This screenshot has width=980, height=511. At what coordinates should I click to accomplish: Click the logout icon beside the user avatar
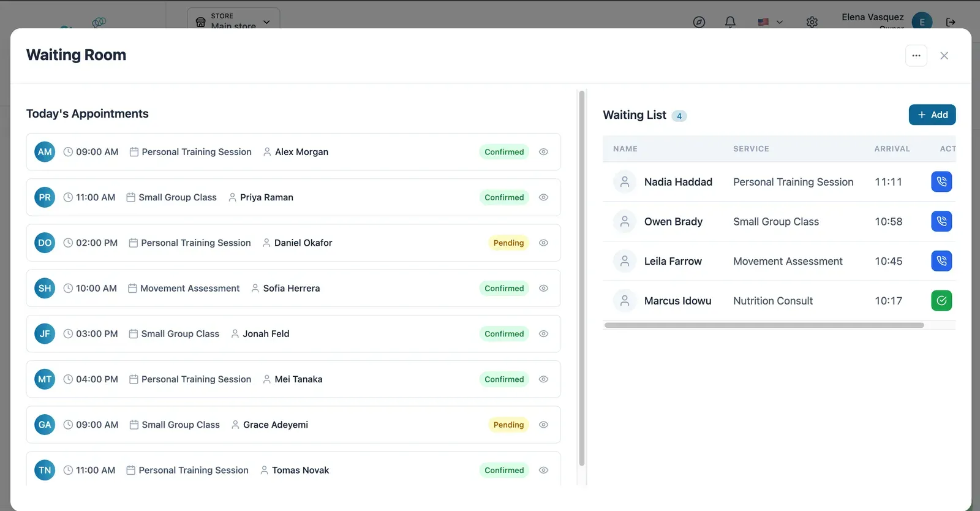[951, 22]
